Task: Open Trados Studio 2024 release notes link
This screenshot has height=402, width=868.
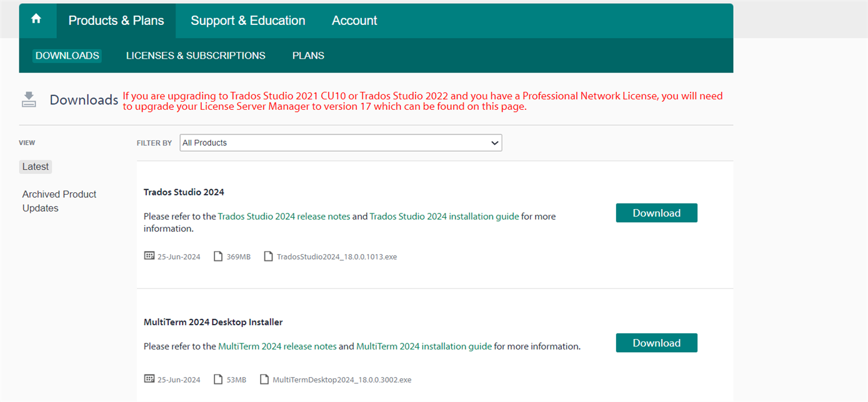Action: [x=284, y=217]
